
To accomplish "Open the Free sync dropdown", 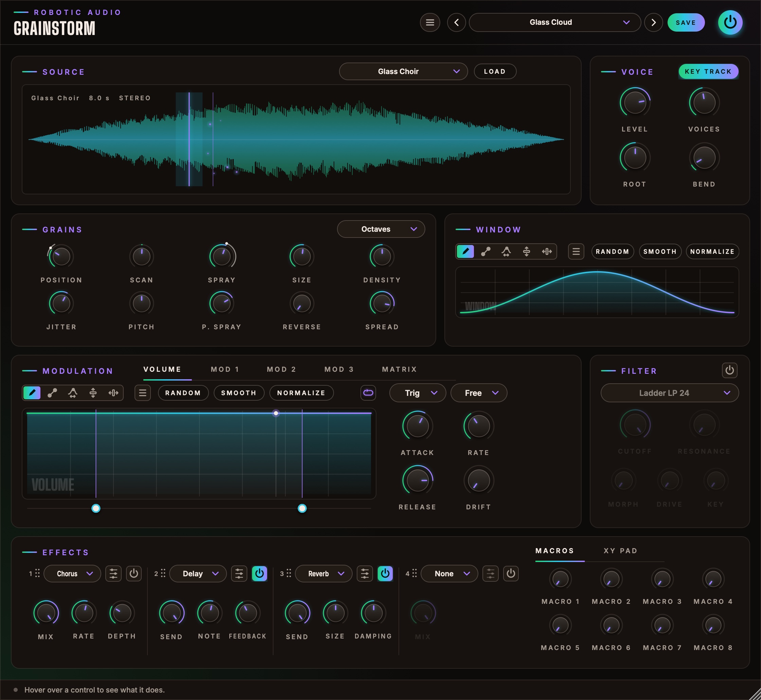I will (479, 393).
